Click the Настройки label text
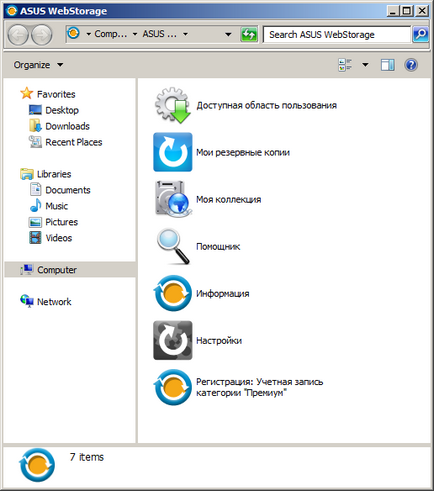 point(219,341)
